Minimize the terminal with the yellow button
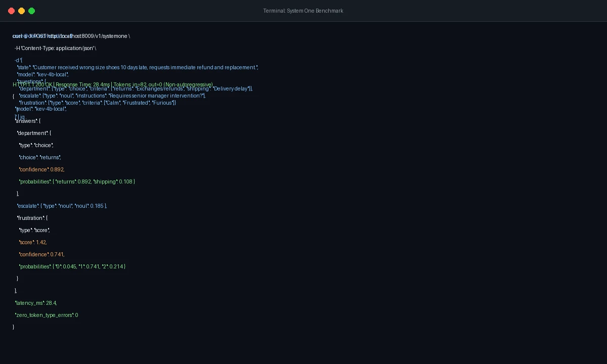The image size is (607, 364). (21, 11)
